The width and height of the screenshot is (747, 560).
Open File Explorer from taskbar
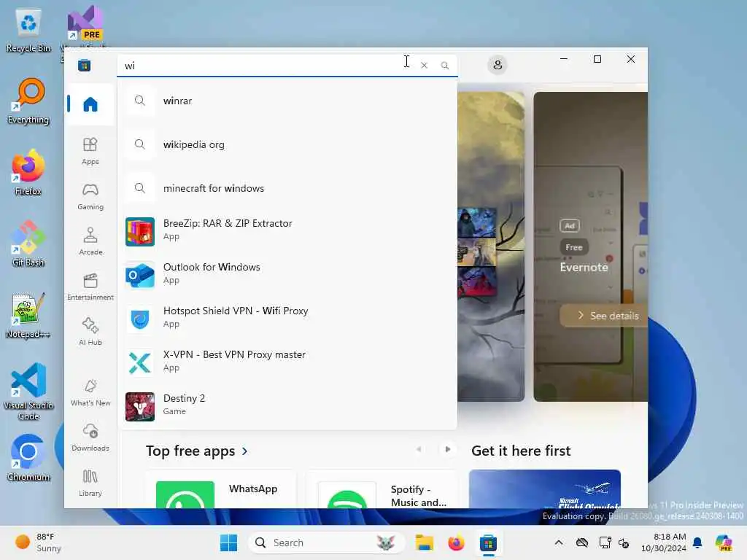tap(424, 542)
